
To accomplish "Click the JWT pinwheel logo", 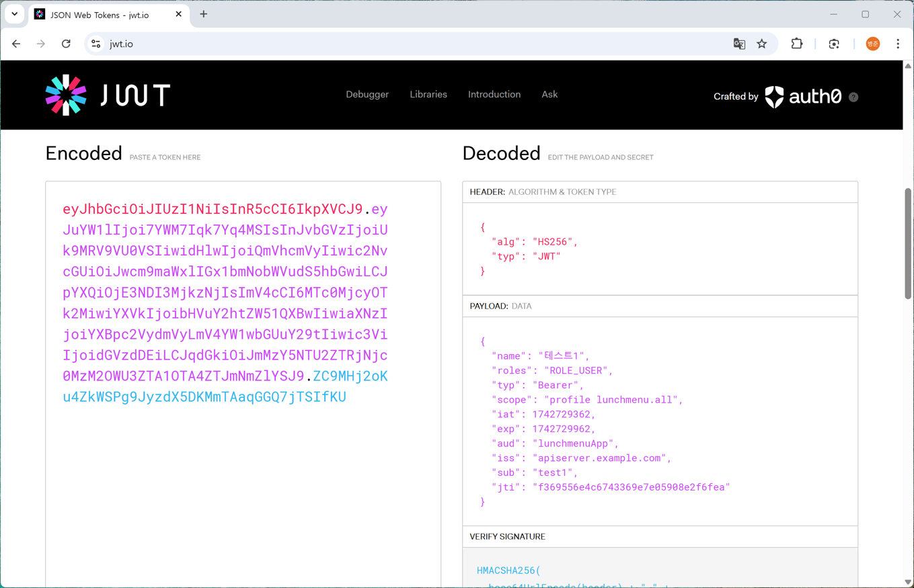I will (x=66, y=95).
